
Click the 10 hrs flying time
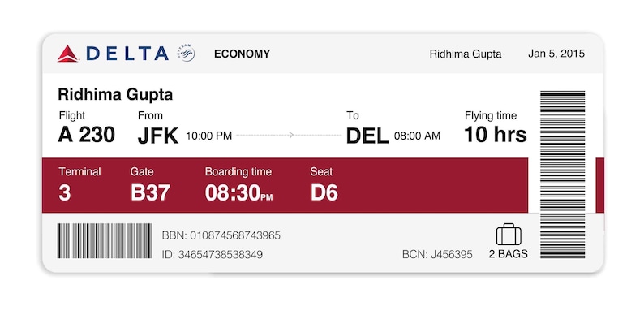[x=496, y=135]
